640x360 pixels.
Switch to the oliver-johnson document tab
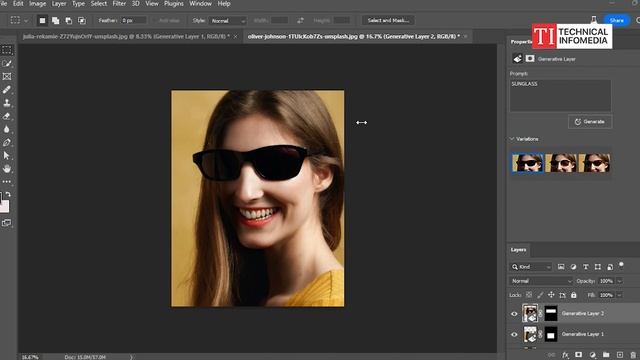pyautogui.click(x=353, y=36)
